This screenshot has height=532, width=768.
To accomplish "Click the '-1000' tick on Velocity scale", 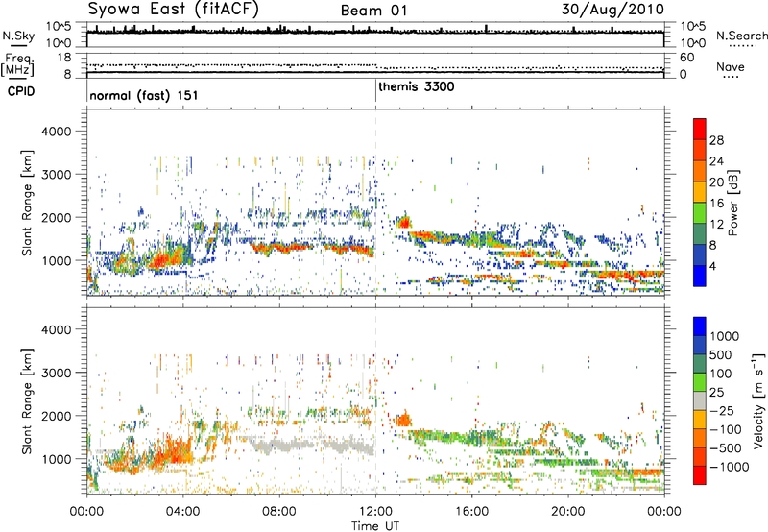I will (729, 467).
